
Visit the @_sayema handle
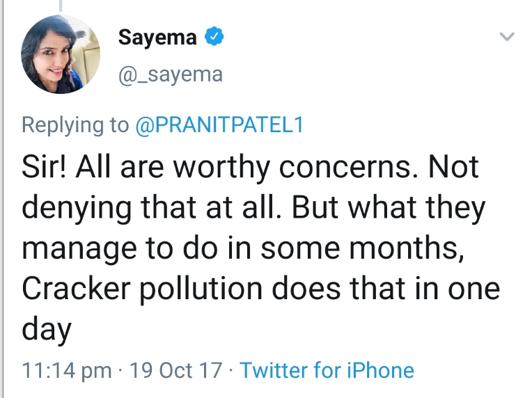[x=170, y=74]
